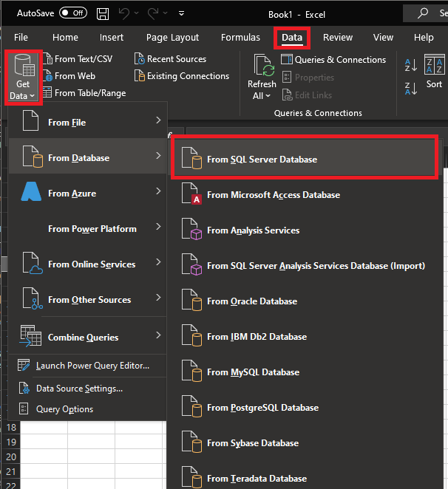This screenshot has width=448, height=489.
Task: Click the Edit Links button
Action: click(307, 95)
